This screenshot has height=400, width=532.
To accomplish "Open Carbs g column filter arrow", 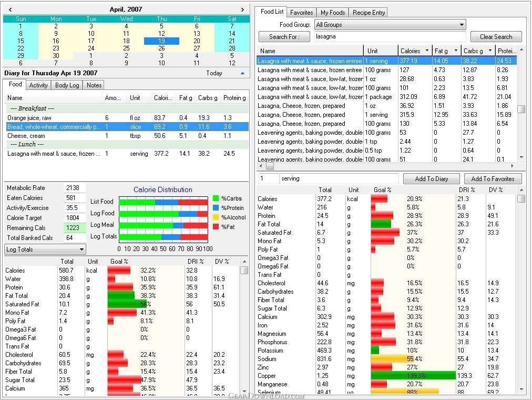I will coord(490,51).
